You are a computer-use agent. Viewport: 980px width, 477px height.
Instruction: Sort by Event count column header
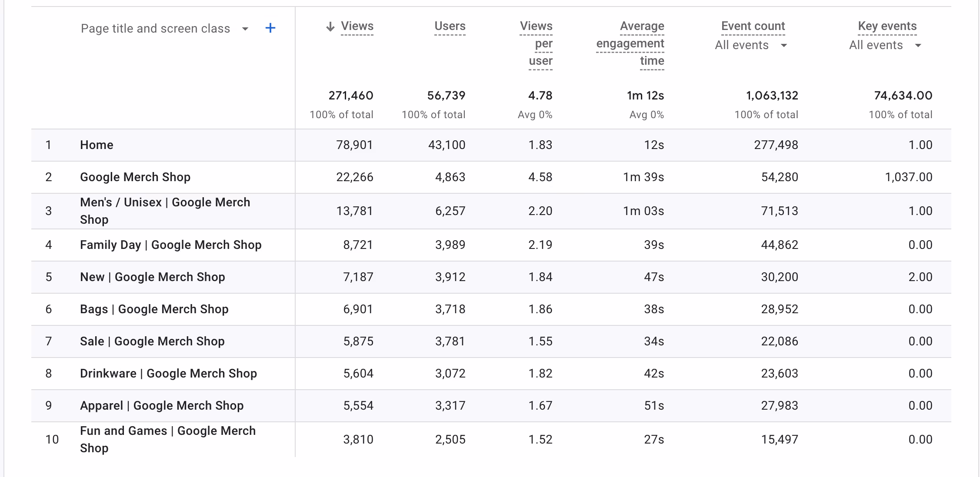753,26
